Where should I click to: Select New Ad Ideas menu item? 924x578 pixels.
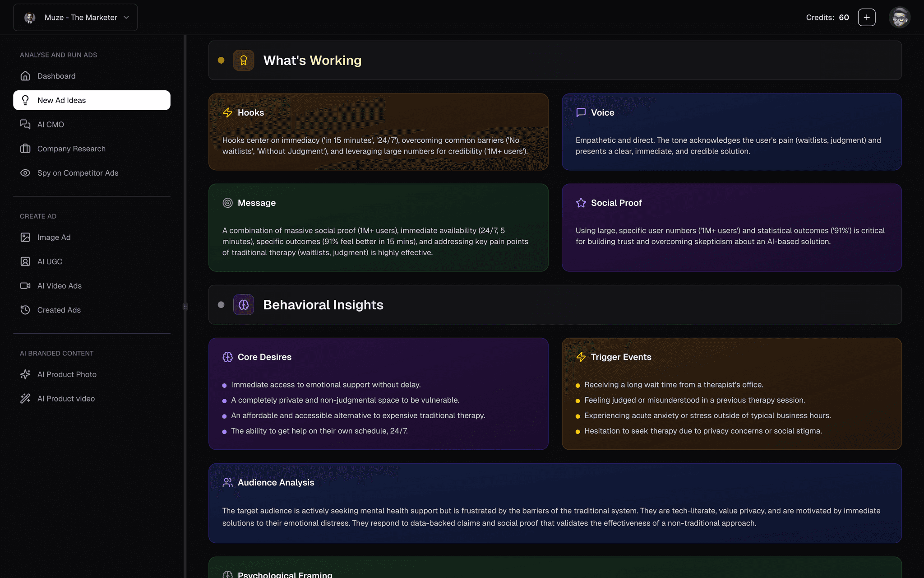tap(92, 100)
